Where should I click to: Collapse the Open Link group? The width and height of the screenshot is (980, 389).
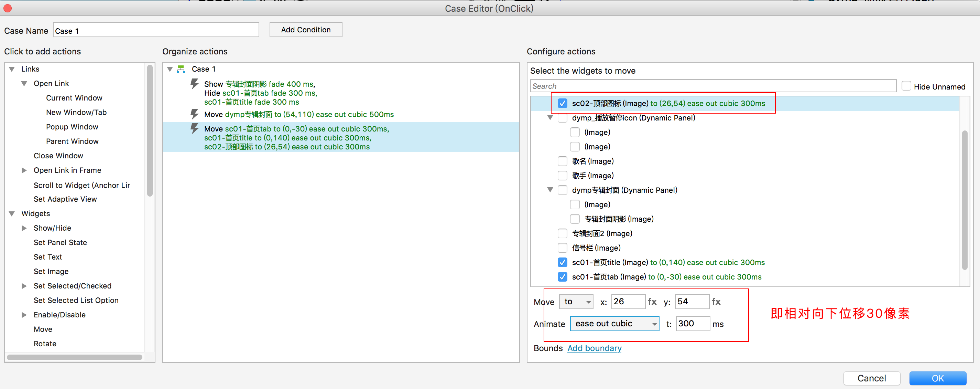[x=24, y=83]
